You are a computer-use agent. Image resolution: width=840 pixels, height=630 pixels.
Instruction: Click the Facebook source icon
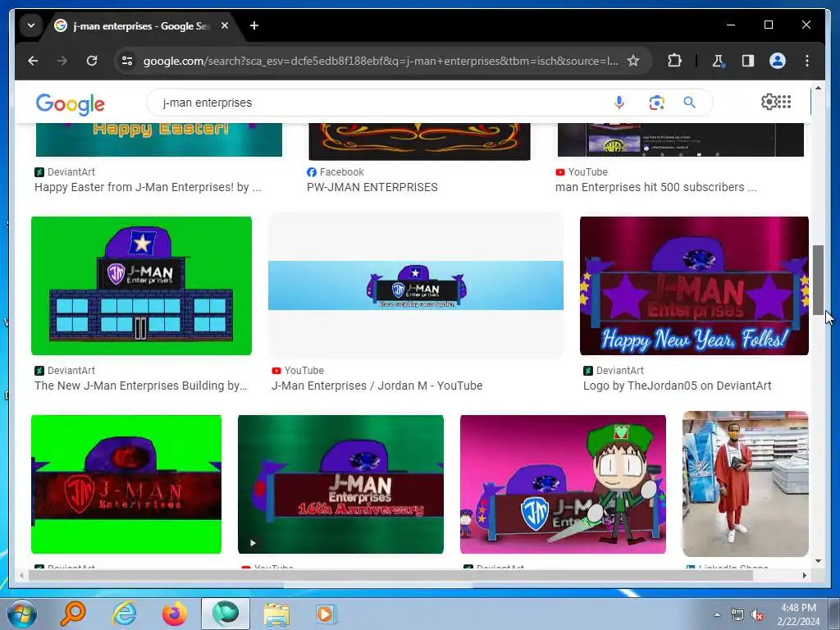click(311, 172)
